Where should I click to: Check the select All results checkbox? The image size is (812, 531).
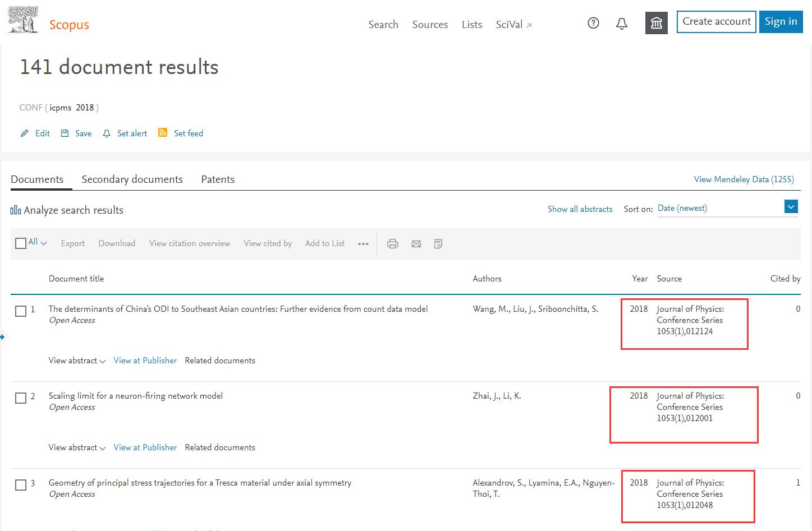[x=21, y=243]
